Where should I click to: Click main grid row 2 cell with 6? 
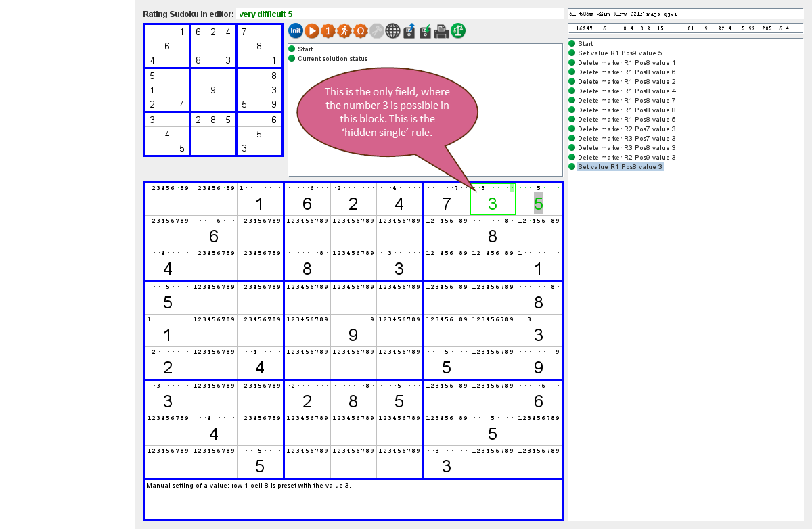coord(214,231)
